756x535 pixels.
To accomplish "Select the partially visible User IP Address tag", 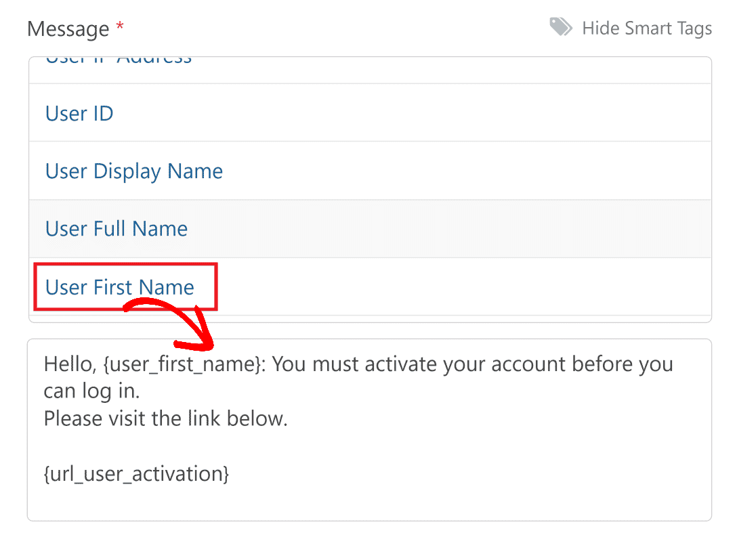I will (x=117, y=58).
